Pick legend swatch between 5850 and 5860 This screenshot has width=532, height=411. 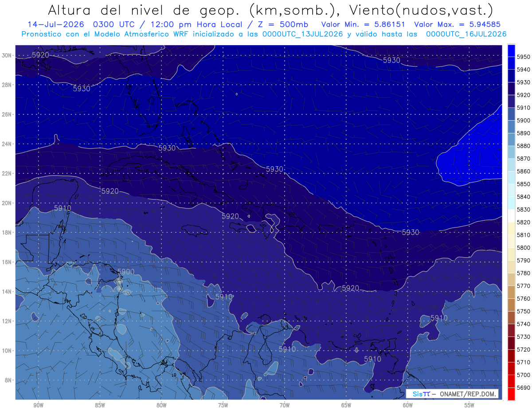coord(511,177)
